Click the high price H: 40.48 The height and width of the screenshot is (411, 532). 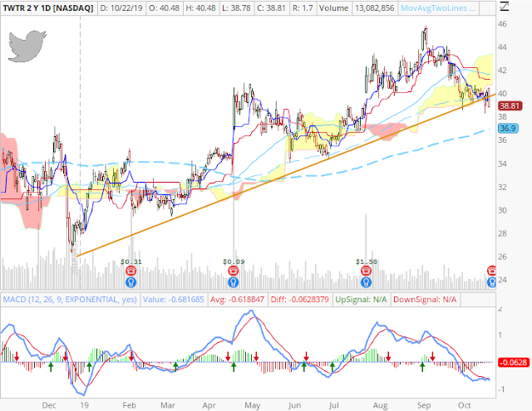click(x=200, y=8)
